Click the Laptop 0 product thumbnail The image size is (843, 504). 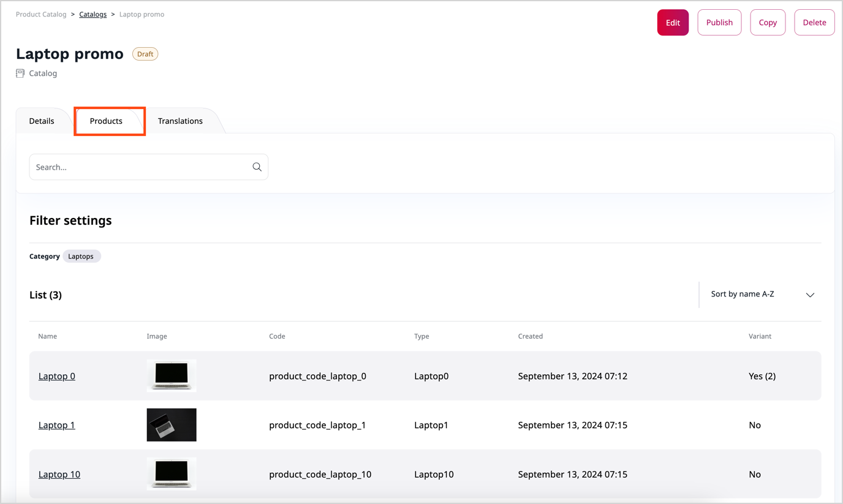click(x=172, y=375)
